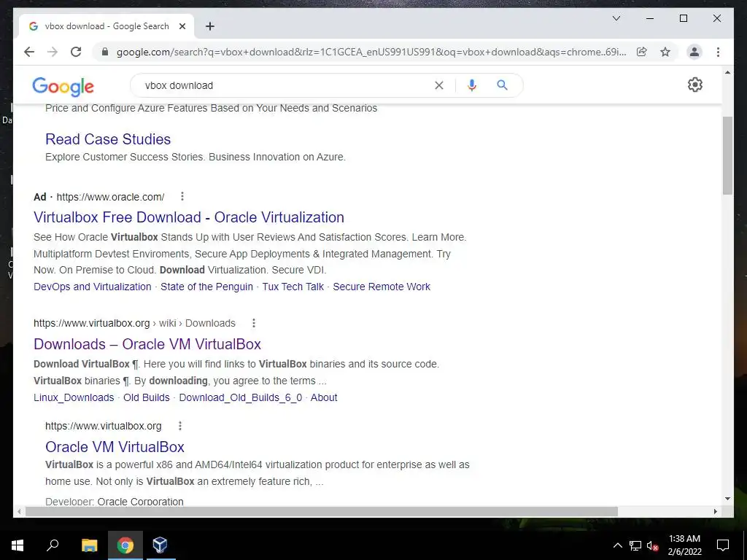
Task: Go back using the browser back arrow
Action: 29,52
